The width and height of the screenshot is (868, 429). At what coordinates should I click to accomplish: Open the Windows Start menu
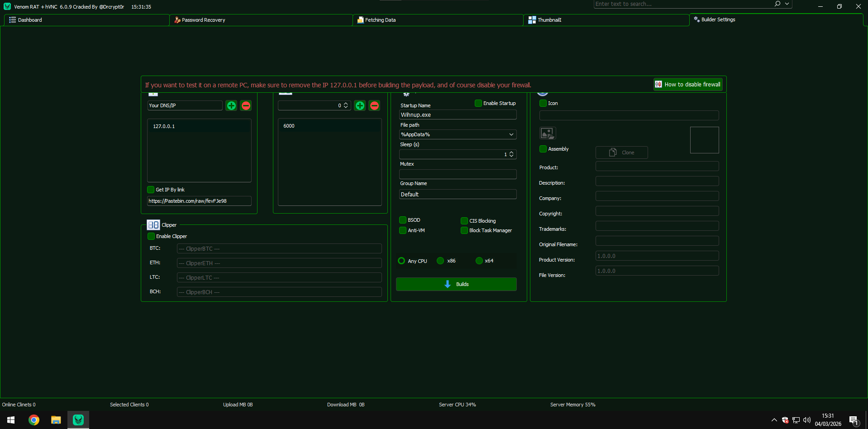[11, 420]
